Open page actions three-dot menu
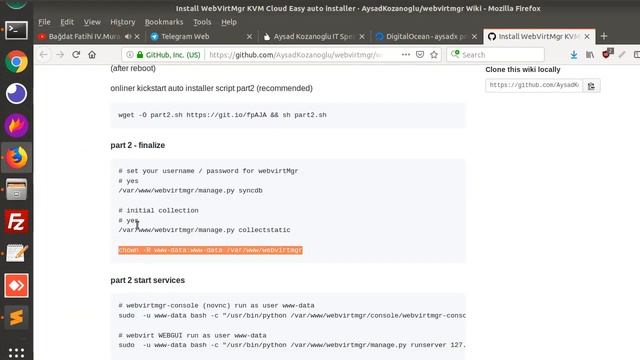The width and height of the screenshot is (640, 360). point(406,55)
